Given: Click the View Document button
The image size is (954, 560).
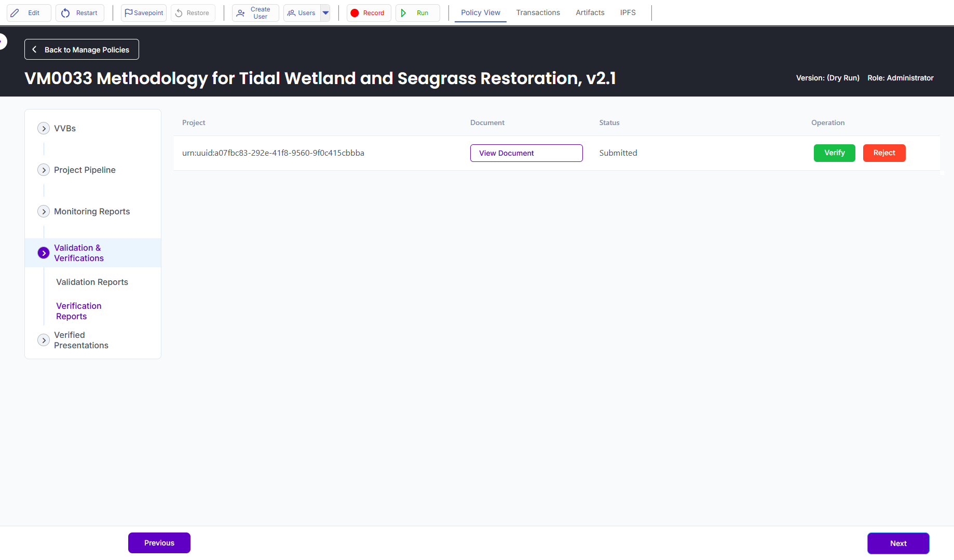Looking at the screenshot, I should coord(526,153).
